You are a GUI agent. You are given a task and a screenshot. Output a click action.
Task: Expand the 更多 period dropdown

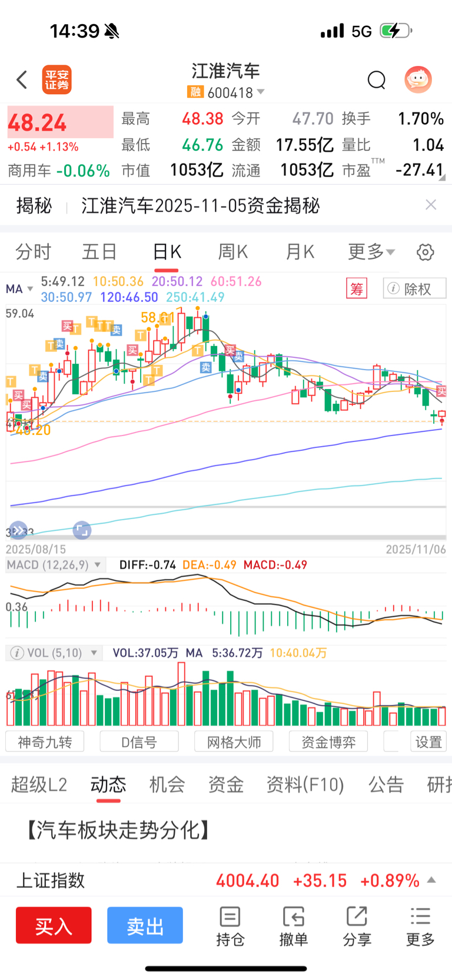coord(371,252)
